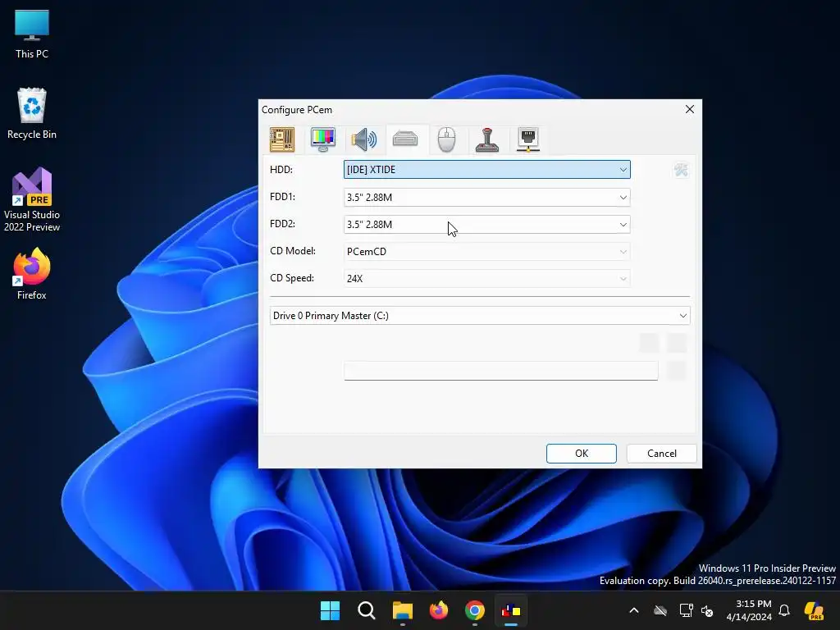Switch to the joystick tab

[487, 139]
